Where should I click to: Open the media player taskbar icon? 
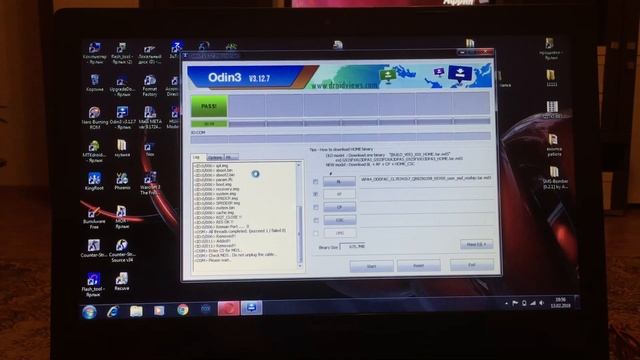(159, 310)
